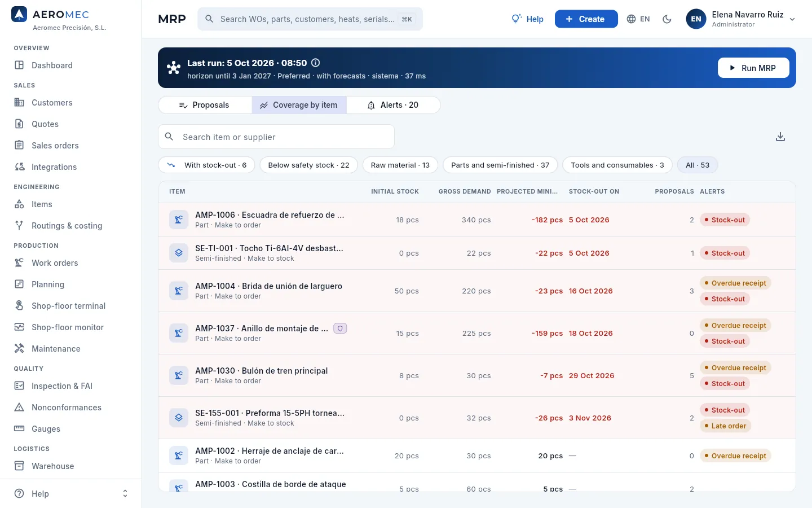Open Shop-floor monitor
Viewport: 812px width, 508px height.
(70, 327)
